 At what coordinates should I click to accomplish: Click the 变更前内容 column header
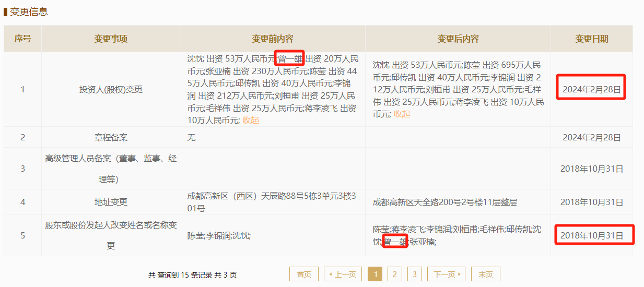[x=273, y=39]
